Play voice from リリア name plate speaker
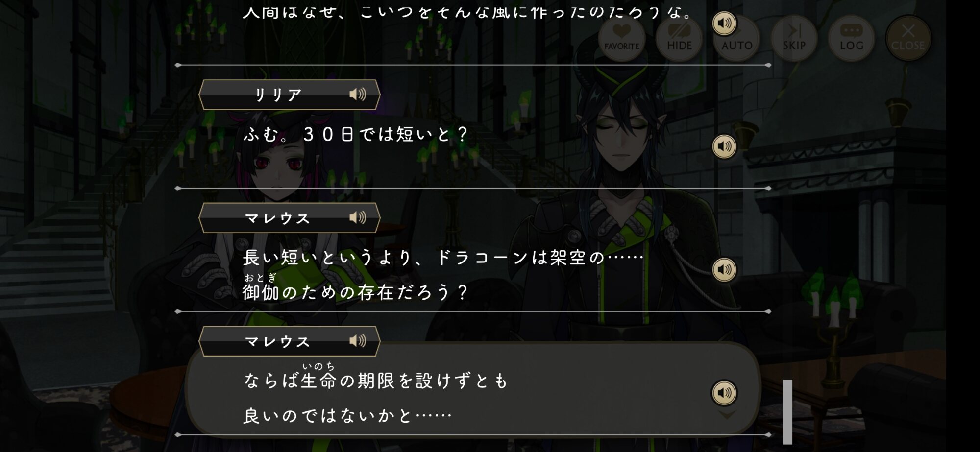Viewport: 980px width, 452px height. [358, 94]
